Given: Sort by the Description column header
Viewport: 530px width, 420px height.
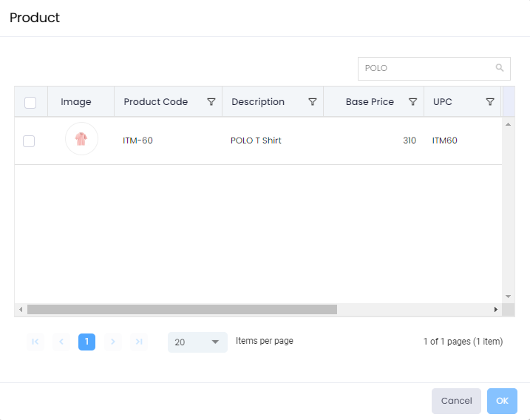Looking at the screenshot, I should coord(258,102).
